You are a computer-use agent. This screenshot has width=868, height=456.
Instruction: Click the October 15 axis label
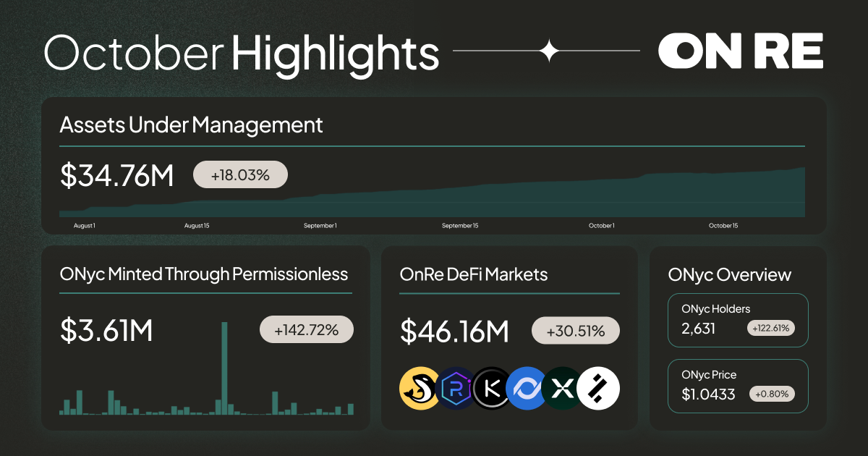723,227
